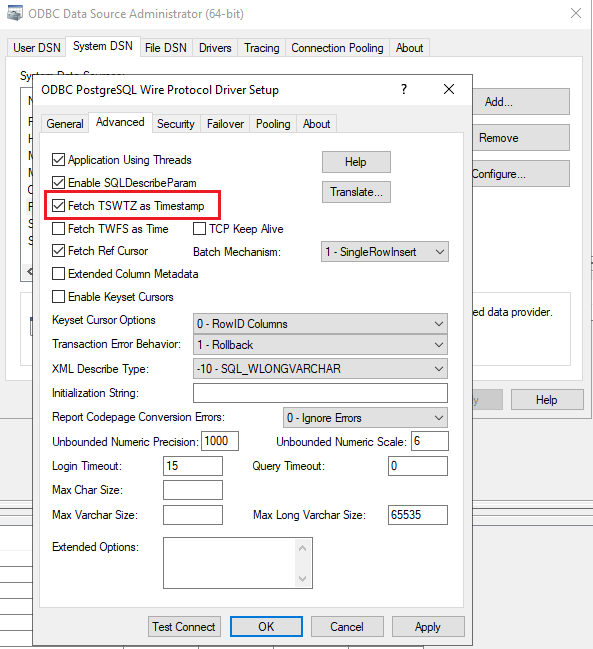
Task: Switch to Failover tab
Action: pos(225,124)
